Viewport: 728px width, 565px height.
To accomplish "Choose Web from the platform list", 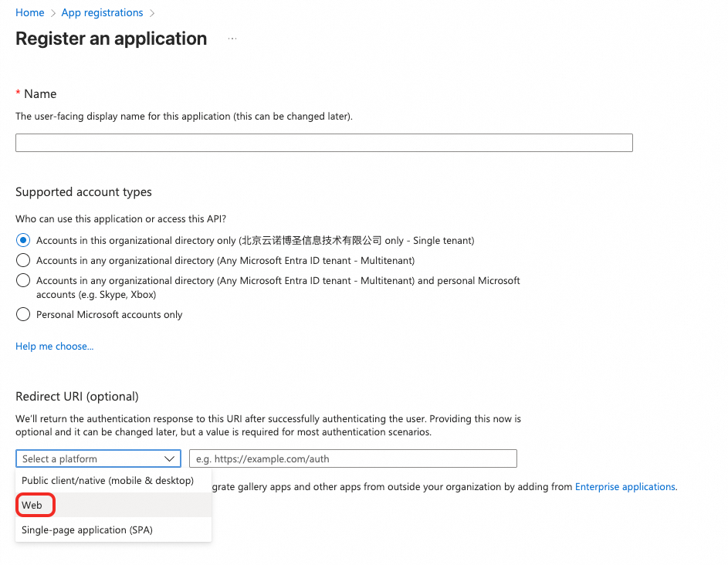I will click(x=113, y=505).
